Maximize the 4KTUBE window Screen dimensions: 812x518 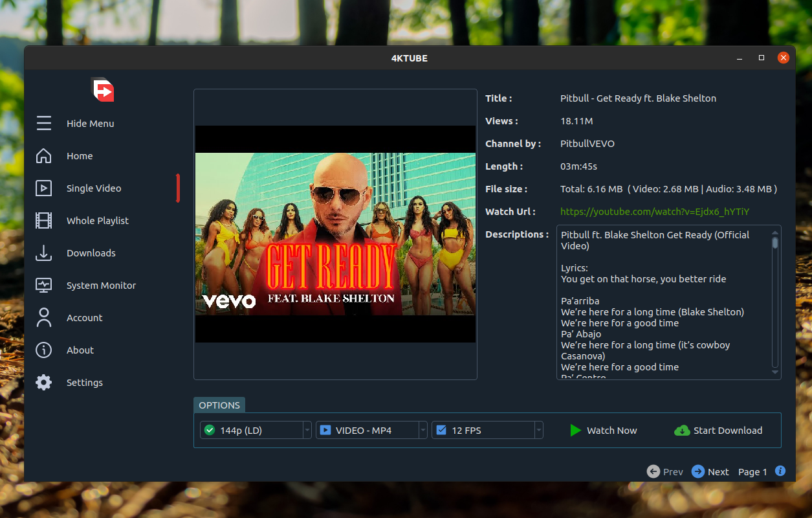coord(762,58)
